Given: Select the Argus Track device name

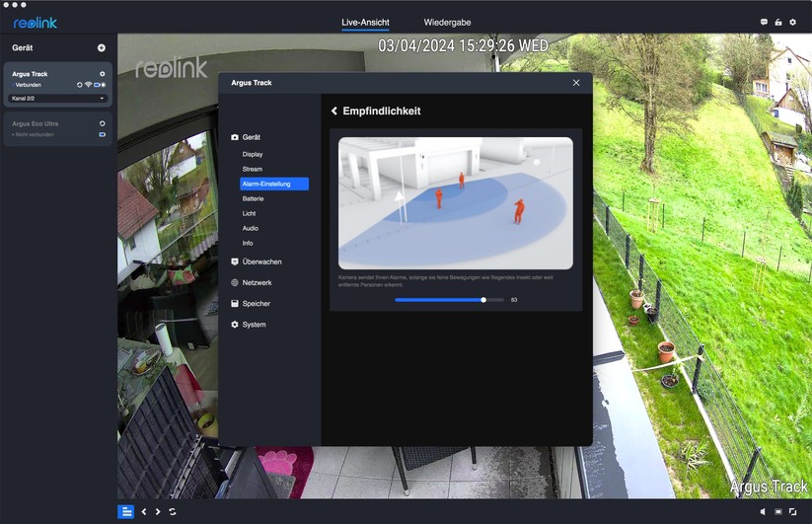Looking at the screenshot, I should [x=30, y=74].
